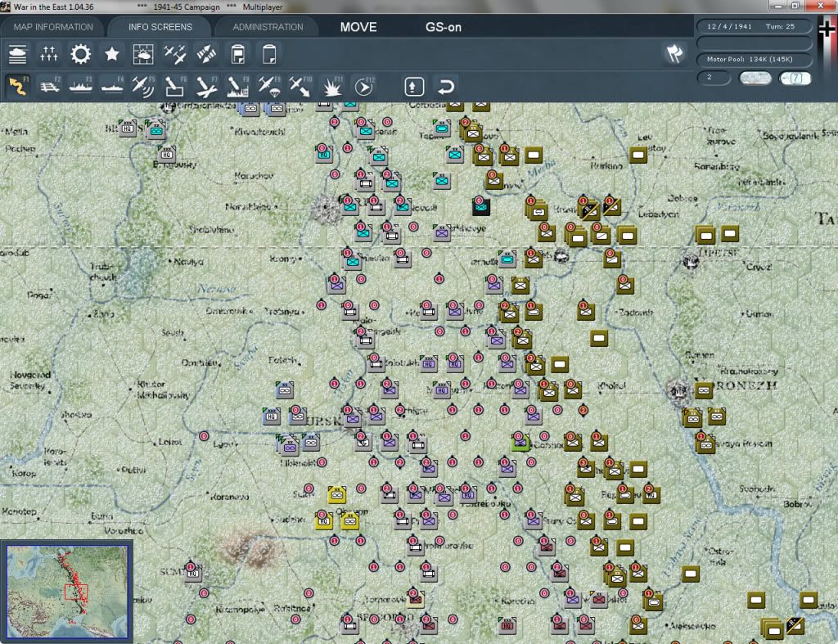Click the MOVE mode label

(358, 27)
